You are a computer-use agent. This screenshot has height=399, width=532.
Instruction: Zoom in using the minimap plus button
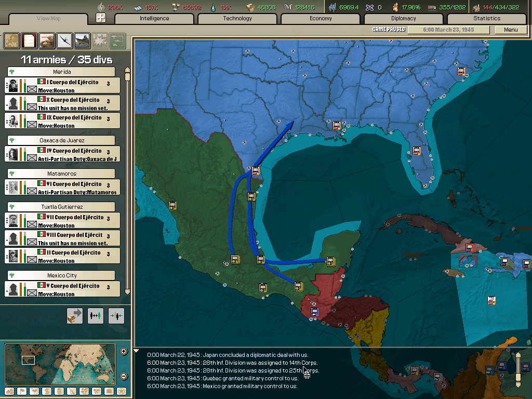click(124, 351)
